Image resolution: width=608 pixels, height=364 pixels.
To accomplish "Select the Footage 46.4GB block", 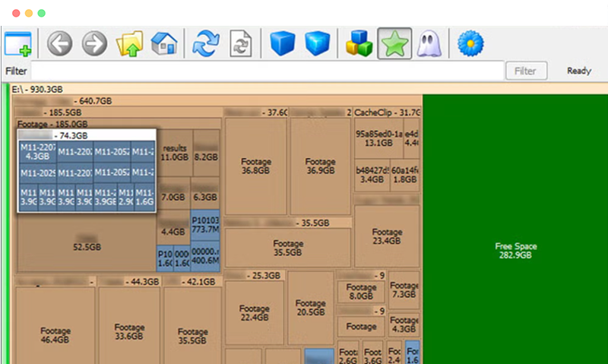I will 55,335.
